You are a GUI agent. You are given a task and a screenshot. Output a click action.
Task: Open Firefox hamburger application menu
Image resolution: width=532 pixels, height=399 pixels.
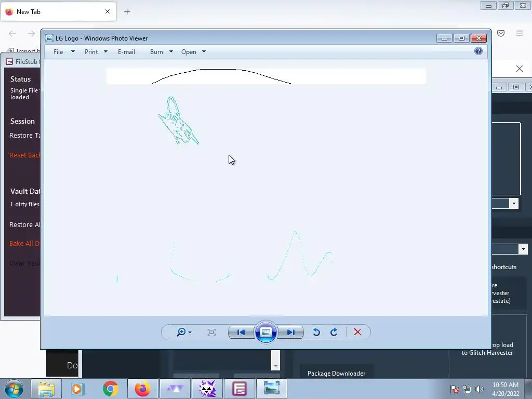tap(520, 33)
